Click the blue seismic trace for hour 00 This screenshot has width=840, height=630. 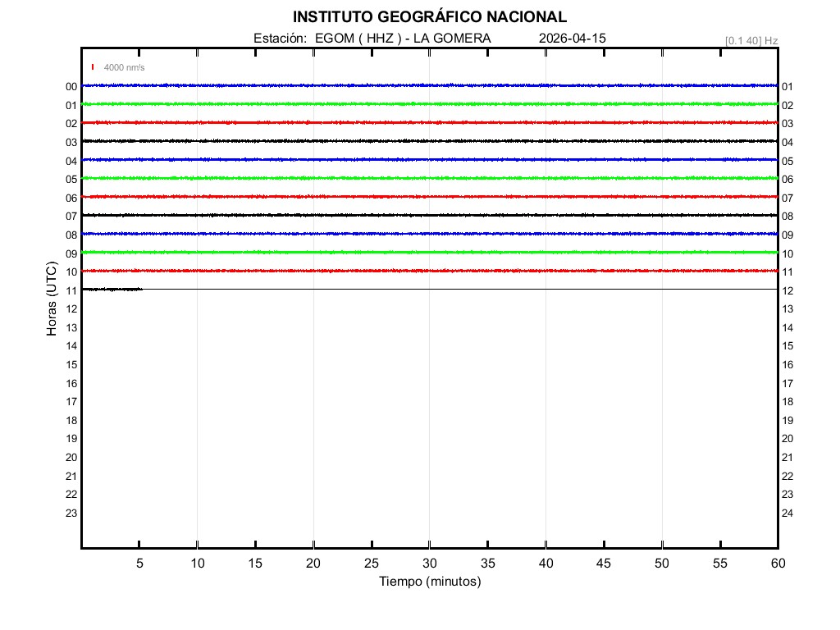430,85
